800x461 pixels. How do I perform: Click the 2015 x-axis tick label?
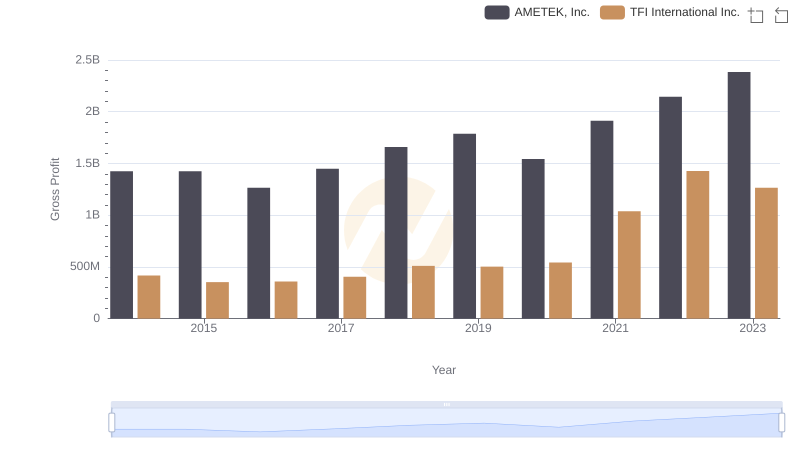(203, 328)
